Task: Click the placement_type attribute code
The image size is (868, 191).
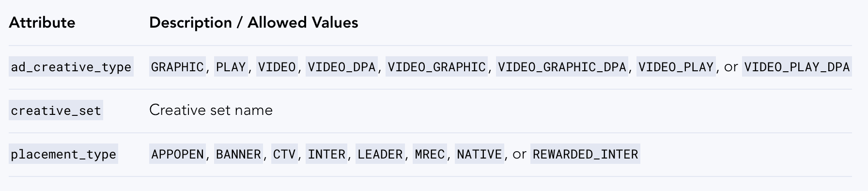Action: point(63,154)
